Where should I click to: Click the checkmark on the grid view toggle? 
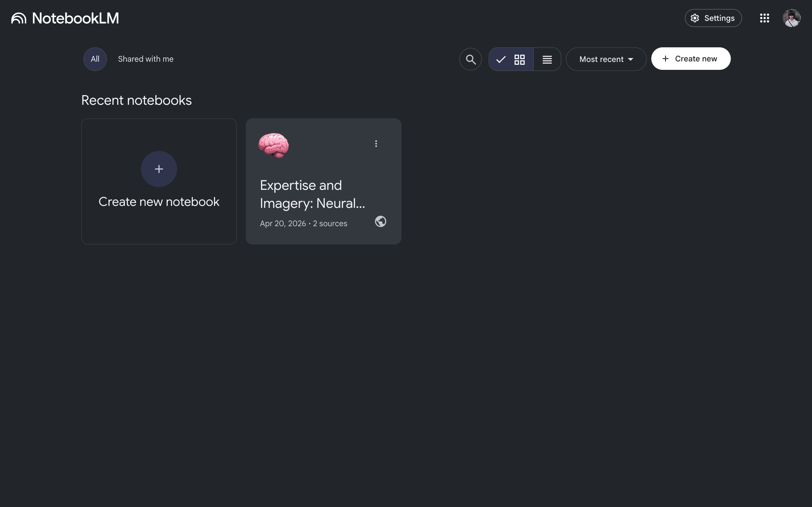tap(501, 60)
